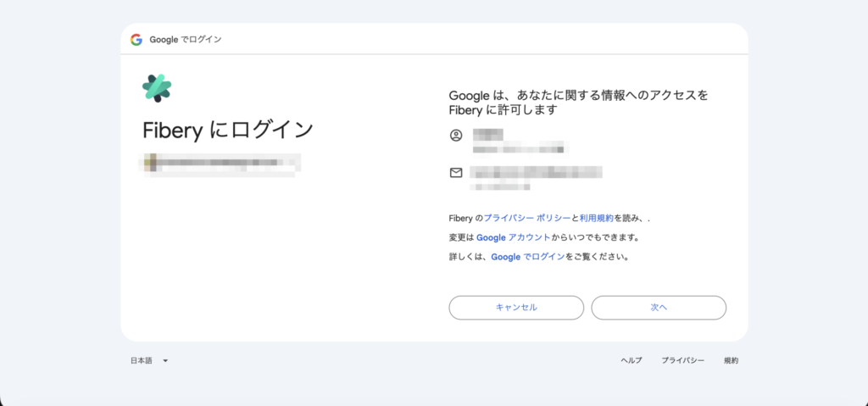Open the 利用規約 link
Screen dimensions: 868x406
(596, 219)
